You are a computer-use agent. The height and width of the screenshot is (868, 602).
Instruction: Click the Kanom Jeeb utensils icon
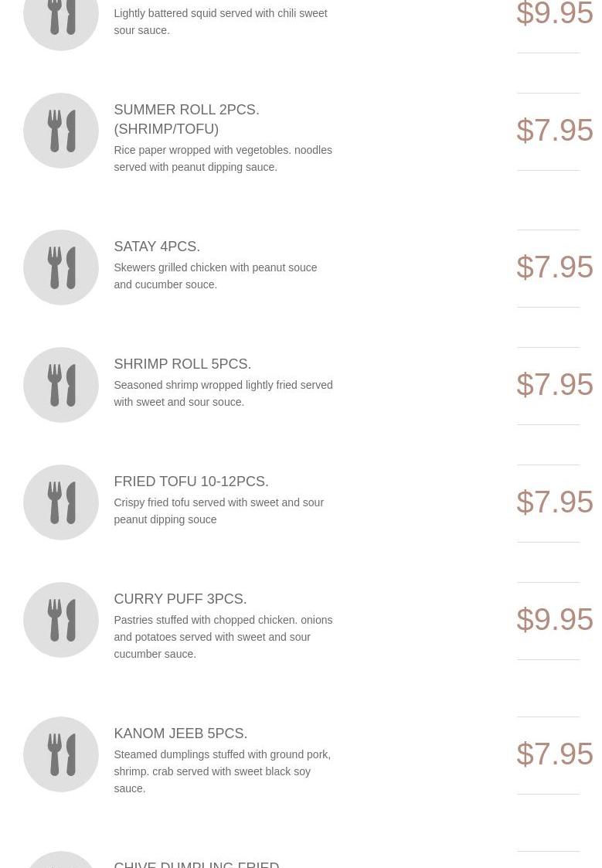(x=61, y=754)
